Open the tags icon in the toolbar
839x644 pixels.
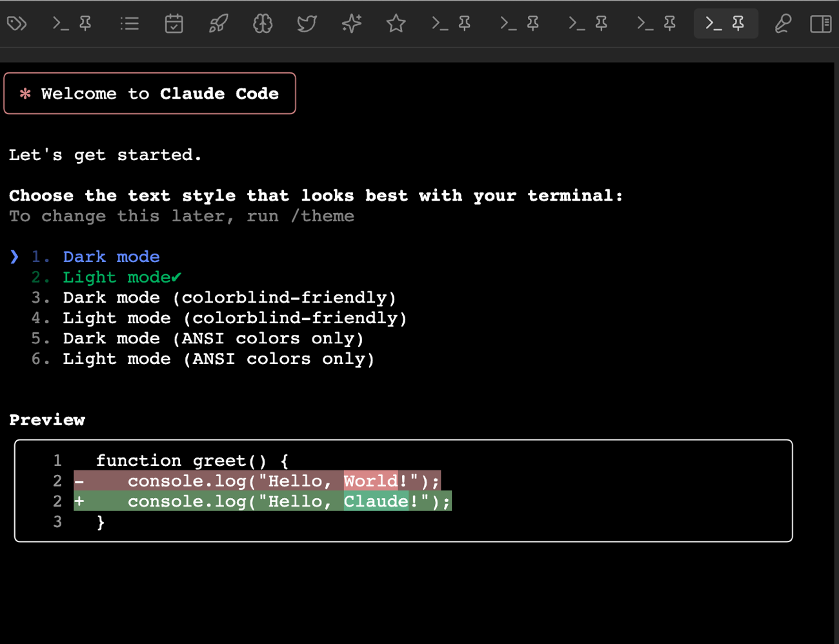(x=17, y=24)
